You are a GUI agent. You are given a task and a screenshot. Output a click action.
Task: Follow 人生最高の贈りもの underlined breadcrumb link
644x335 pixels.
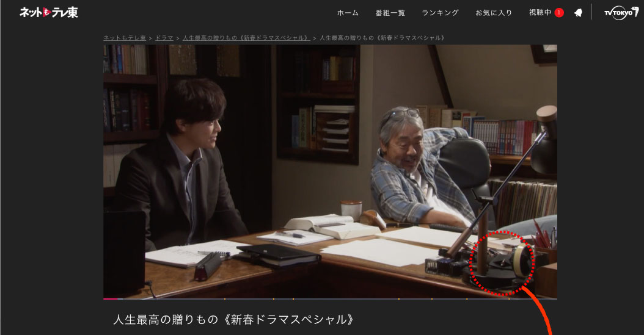point(246,38)
